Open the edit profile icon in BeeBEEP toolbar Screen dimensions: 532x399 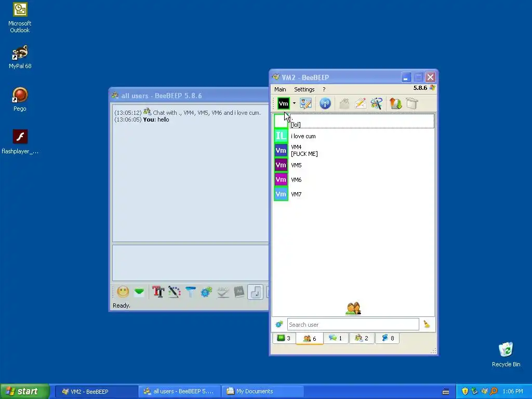click(x=305, y=103)
